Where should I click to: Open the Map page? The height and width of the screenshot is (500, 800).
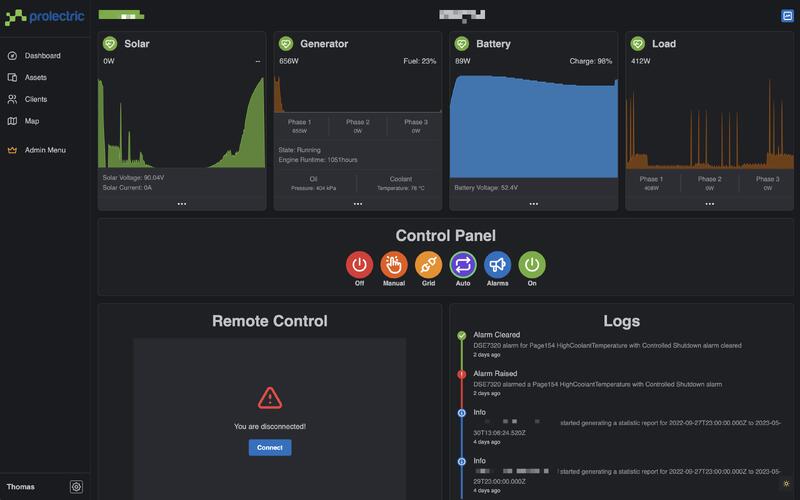coord(32,121)
